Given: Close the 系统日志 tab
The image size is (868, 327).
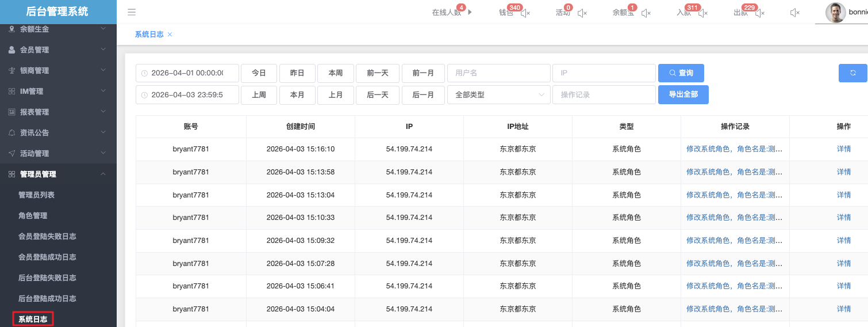Looking at the screenshot, I should tap(170, 35).
